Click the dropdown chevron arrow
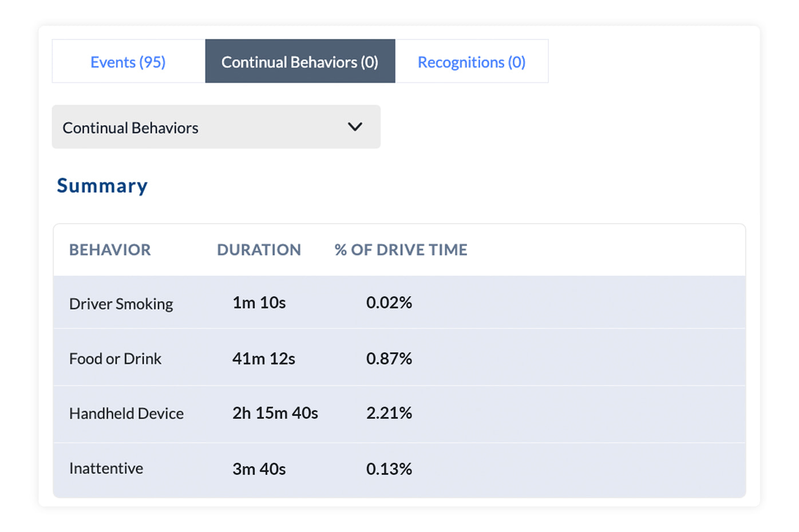 pos(355,127)
